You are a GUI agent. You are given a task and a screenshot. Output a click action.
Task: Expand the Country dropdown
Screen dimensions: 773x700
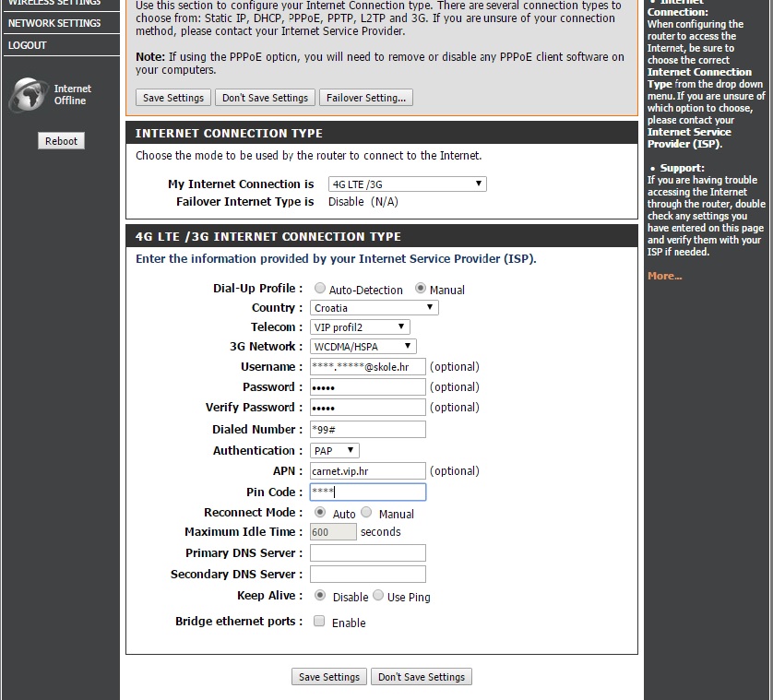(374, 308)
